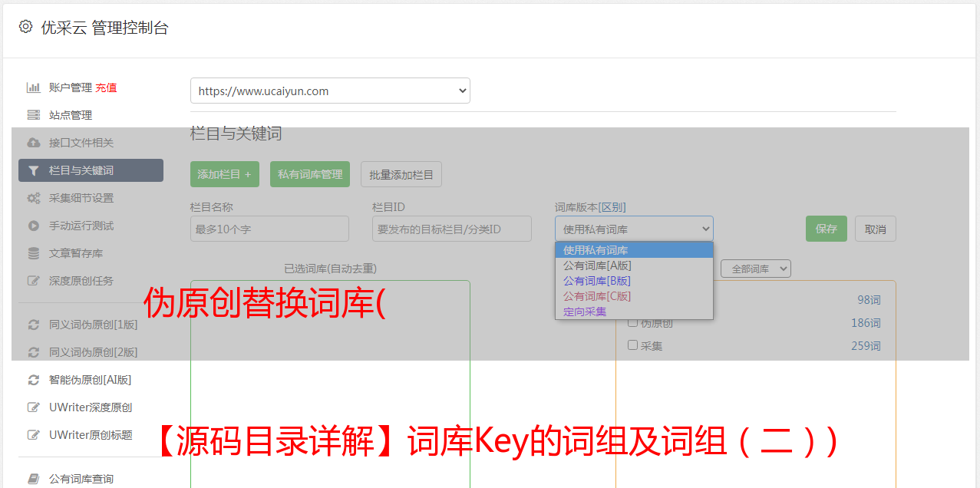Screen dimensions: 980x488
Task: Choose 公有词库[A版] from the list
Action: (634, 265)
